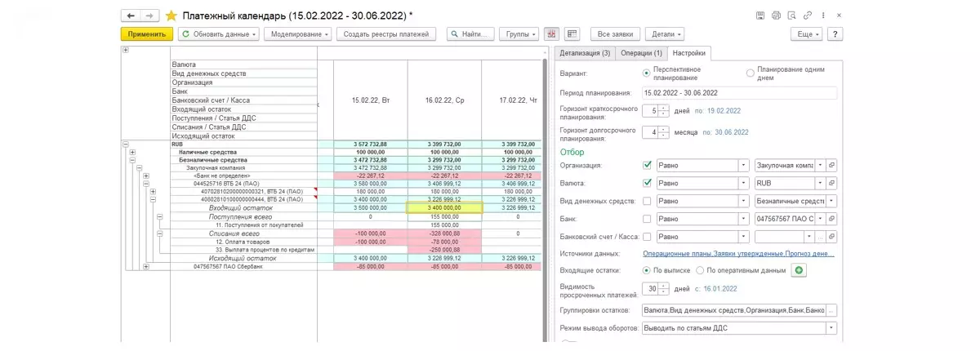Expand the Наличные средства tree node

coord(132,152)
